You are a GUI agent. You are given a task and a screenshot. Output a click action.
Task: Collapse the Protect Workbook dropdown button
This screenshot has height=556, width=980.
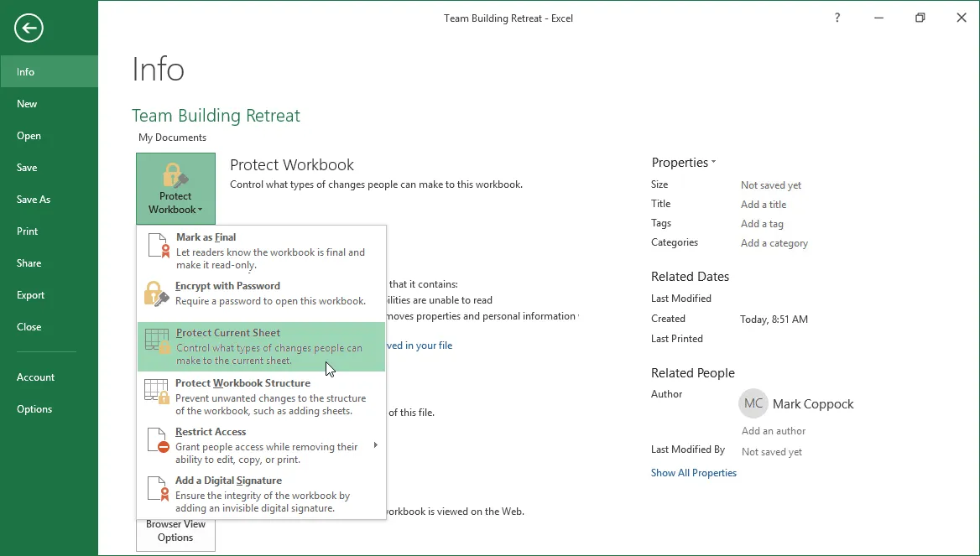[175, 189]
